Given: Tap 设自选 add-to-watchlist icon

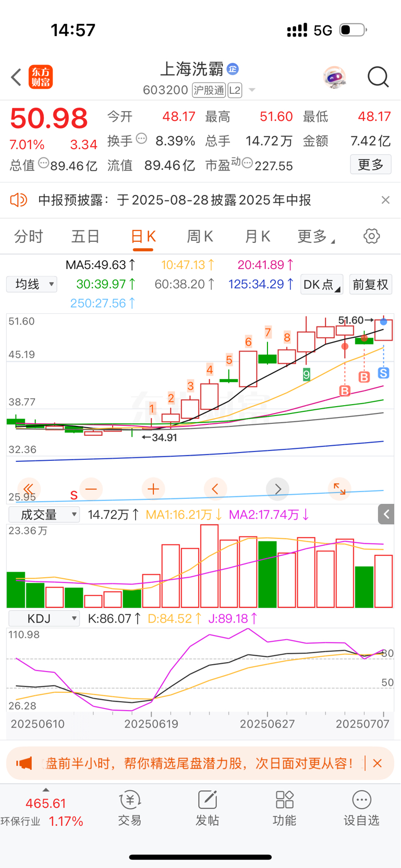Looking at the screenshot, I should (361, 808).
